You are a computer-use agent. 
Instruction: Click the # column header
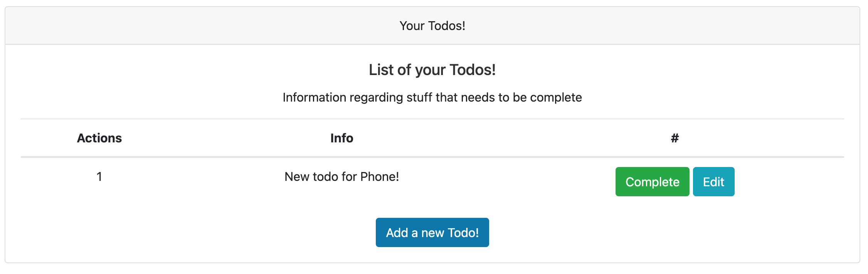[x=675, y=138]
